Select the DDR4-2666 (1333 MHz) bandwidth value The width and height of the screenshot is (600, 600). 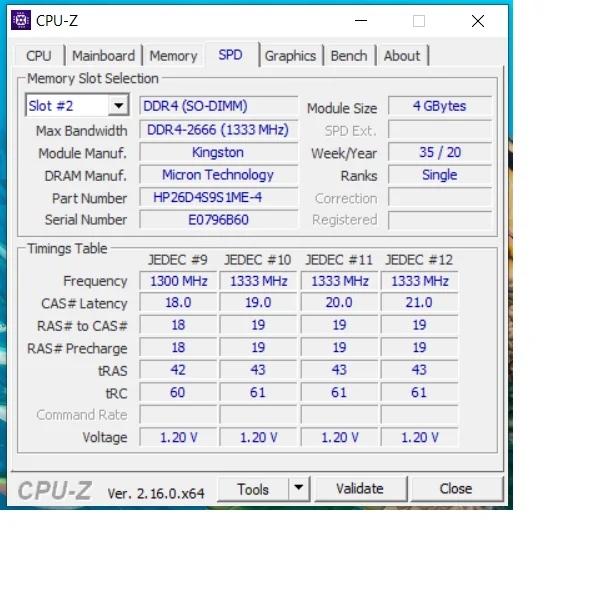pyautogui.click(x=218, y=130)
